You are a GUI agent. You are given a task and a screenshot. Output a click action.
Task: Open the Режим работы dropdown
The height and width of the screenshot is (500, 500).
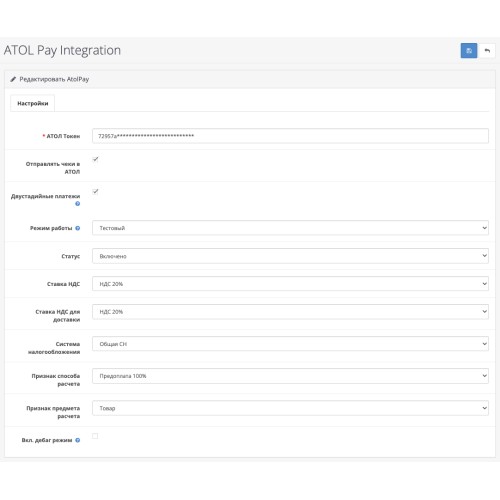pyautogui.click(x=290, y=228)
